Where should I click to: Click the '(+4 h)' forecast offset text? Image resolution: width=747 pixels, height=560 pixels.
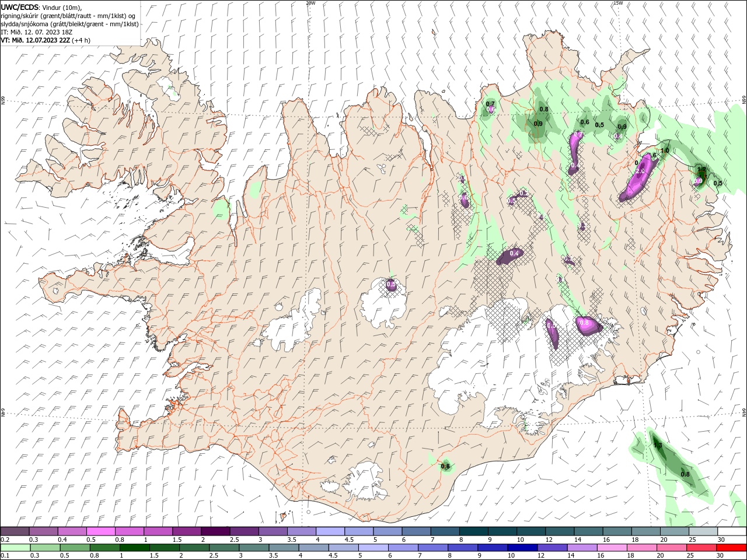click(x=81, y=40)
